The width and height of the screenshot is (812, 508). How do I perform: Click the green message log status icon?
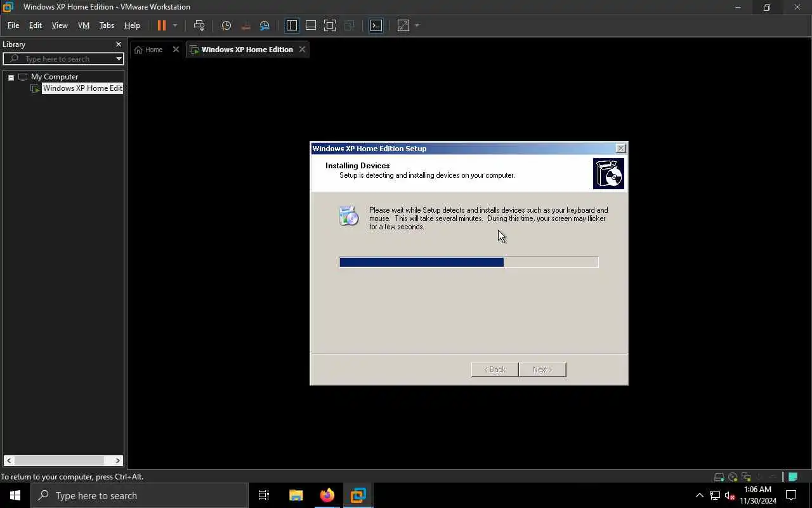pyautogui.click(x=793, y=477)
